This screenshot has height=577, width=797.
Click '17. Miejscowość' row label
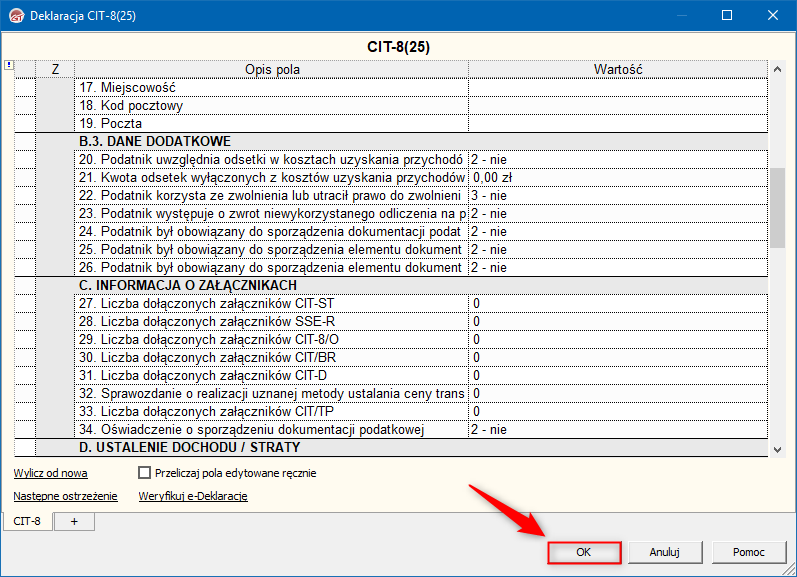point(271,87)
